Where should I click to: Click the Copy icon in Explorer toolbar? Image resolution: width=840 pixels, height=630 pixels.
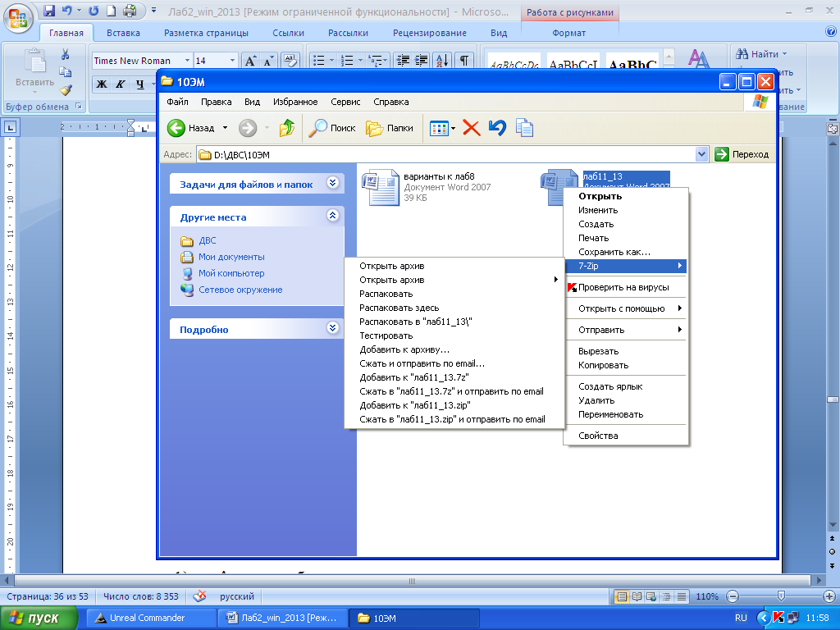click(524, 128)
